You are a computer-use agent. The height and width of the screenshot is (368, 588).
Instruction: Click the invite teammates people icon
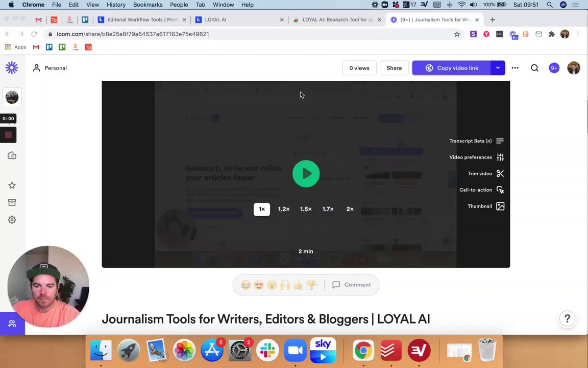tap(12, 324)
